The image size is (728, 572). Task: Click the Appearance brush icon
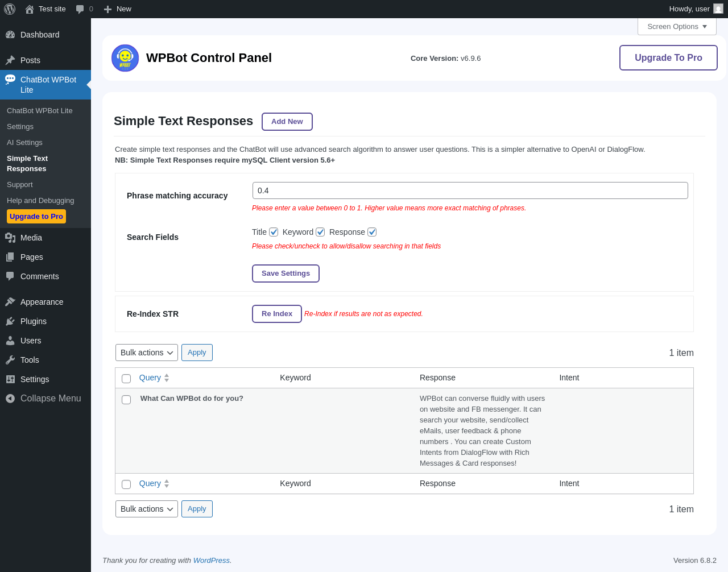pyautogui.click(x=10, y=302)
